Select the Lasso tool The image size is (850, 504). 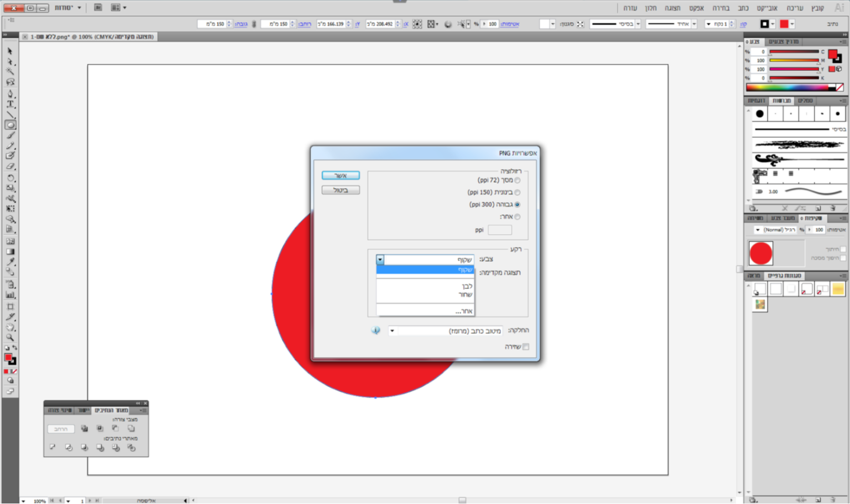pos(10,82)
